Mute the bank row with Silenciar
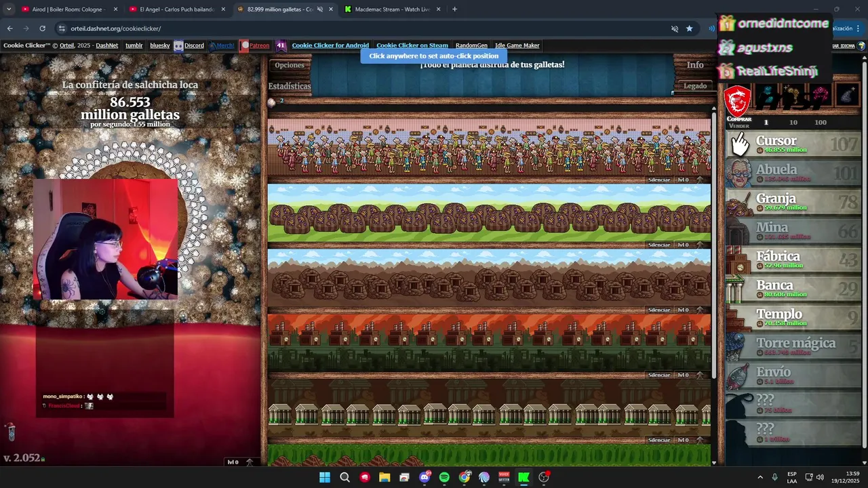Screen dimensions: 868x488 pyautogui.click(x=659, y=440)
